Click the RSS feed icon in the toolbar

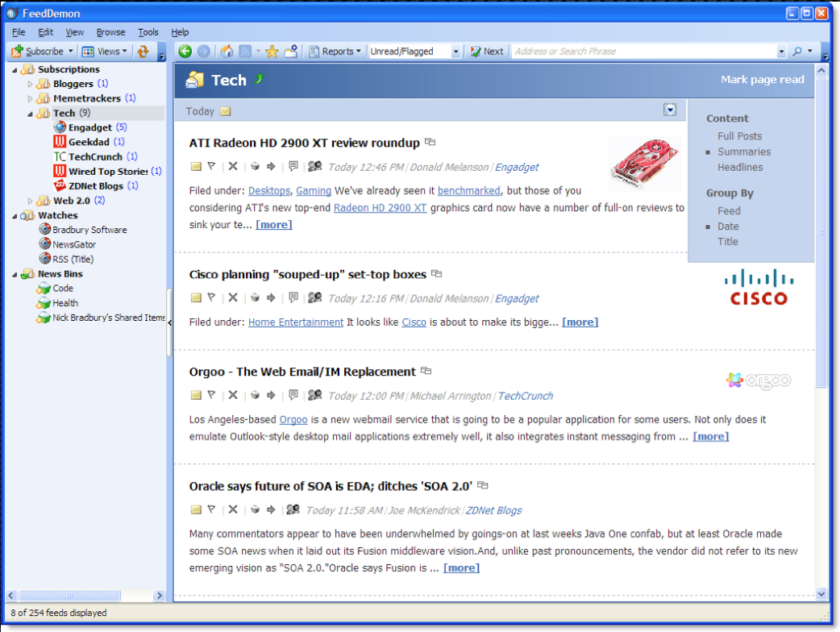point(245,52)
